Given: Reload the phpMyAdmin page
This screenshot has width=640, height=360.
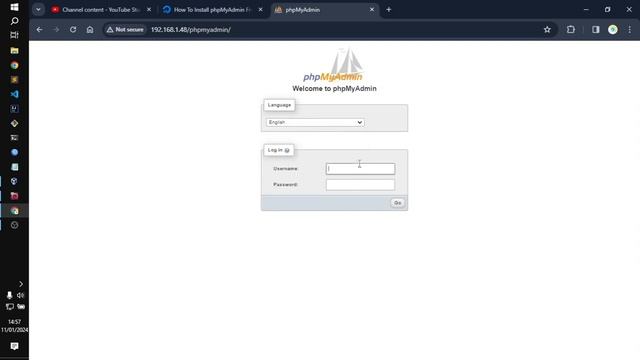Looking at the screenshot, I should 73,29.
